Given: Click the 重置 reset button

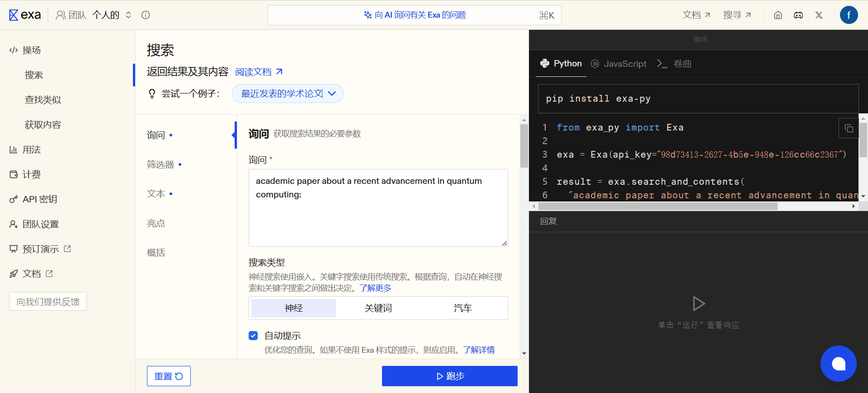Looking at the screenshot, I should 169,376.
